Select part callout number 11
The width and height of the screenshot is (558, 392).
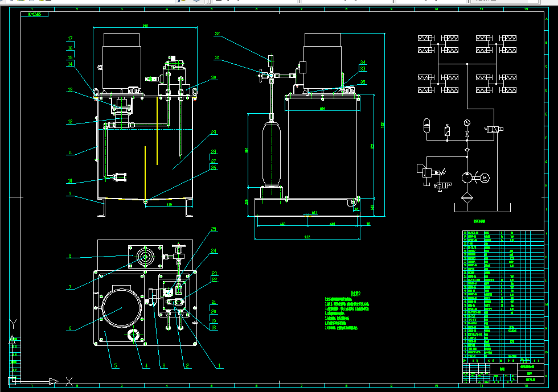point(70,152)
